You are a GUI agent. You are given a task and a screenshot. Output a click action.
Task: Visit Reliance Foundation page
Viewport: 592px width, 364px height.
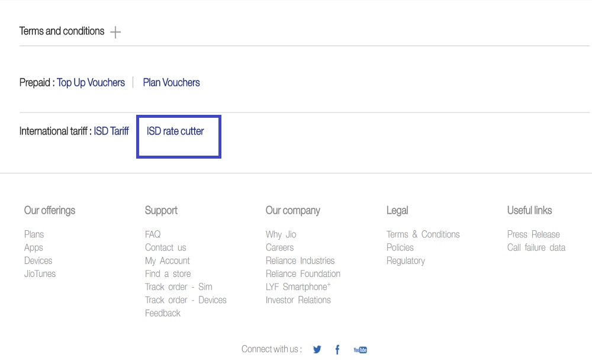click(303, 273)
